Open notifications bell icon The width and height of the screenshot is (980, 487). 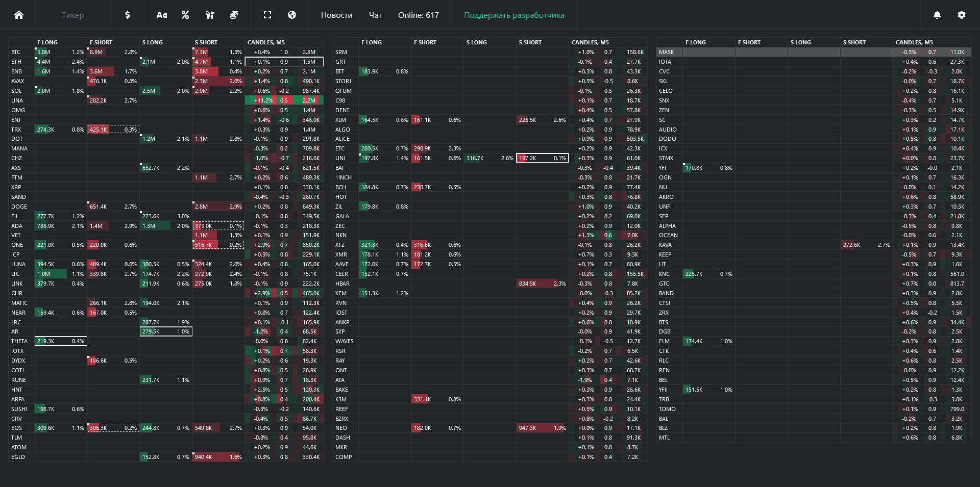tap(937, 15)
